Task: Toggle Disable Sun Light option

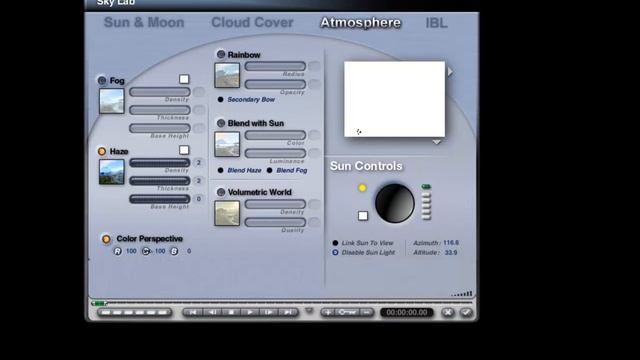Action: (335, 253)
